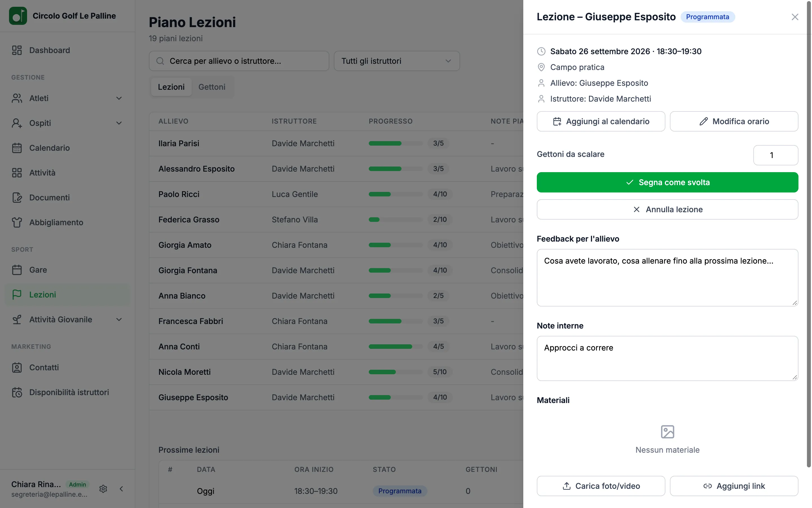Click Ilaria Parisi's progress bar
Screen dimensions: 812x508
(x=395, y=143)
